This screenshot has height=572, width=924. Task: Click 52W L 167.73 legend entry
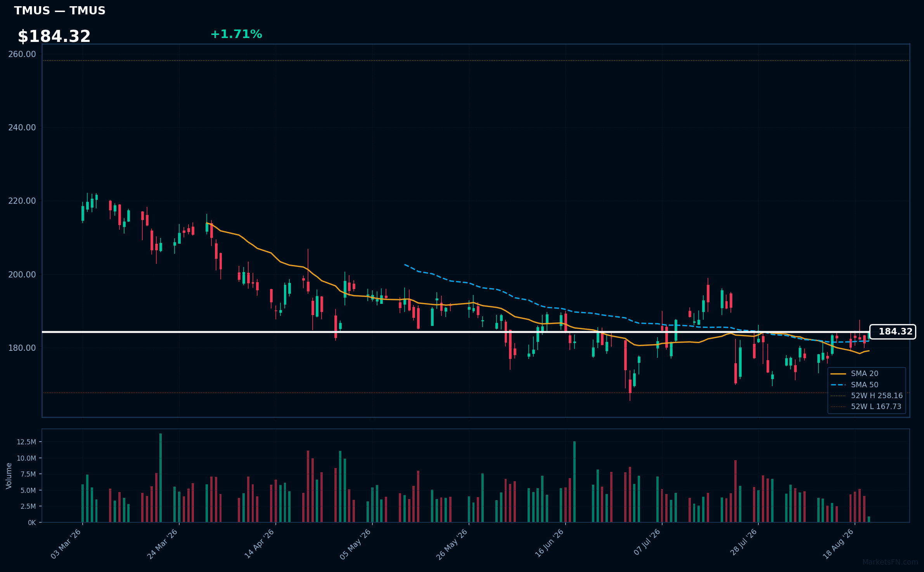pyautogui.click(x=866, y=406)
